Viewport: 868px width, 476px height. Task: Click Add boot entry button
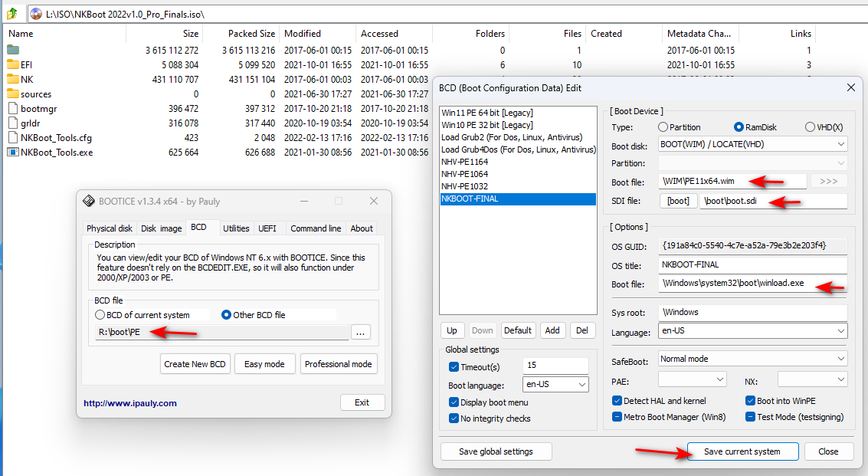pyautogui.click(x=552, y=330)
